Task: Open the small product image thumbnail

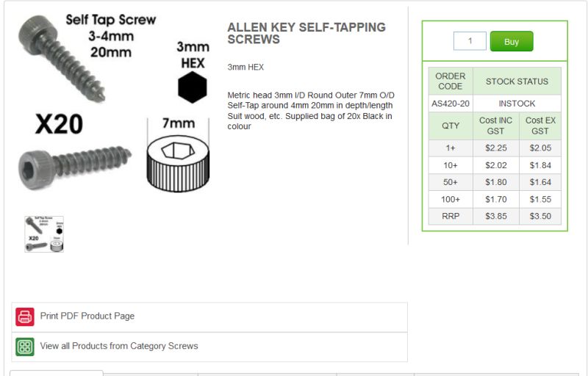Action: (x=44, y=234)
